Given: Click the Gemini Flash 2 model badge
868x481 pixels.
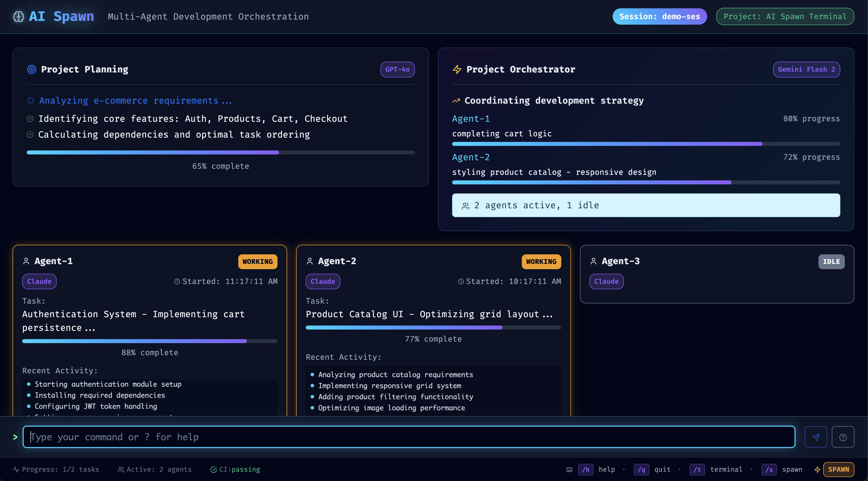Looking at the screenshot, I should coord(806,69).
